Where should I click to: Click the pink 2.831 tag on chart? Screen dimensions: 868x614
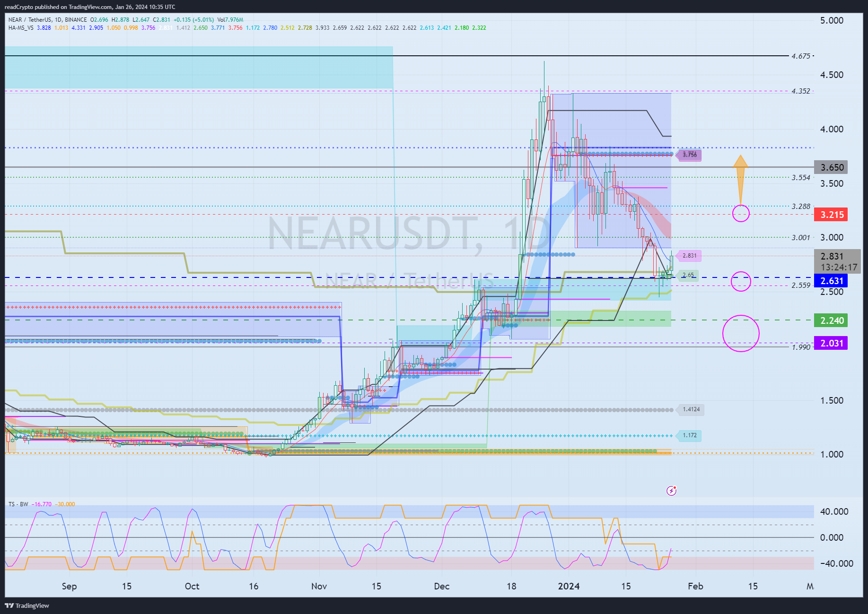689,256
